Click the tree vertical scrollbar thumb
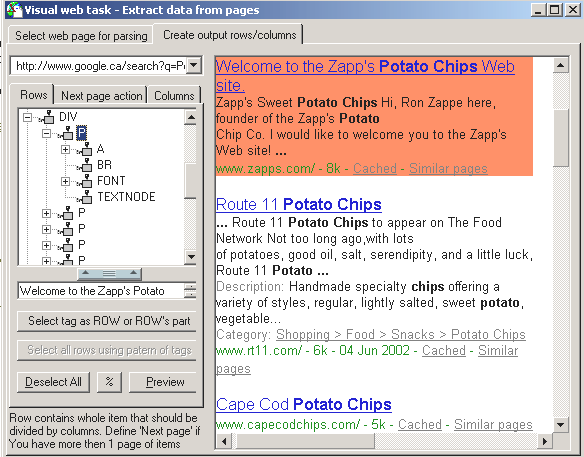 [x=191, y=181]
